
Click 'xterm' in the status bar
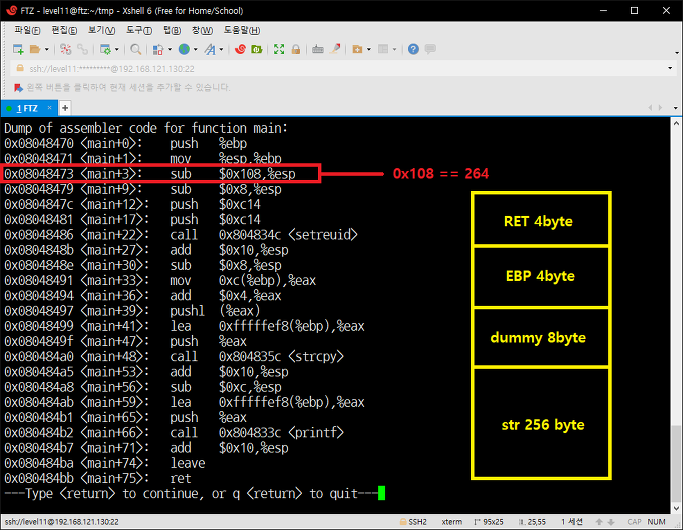pyautogui.click(x=451, y=522)
